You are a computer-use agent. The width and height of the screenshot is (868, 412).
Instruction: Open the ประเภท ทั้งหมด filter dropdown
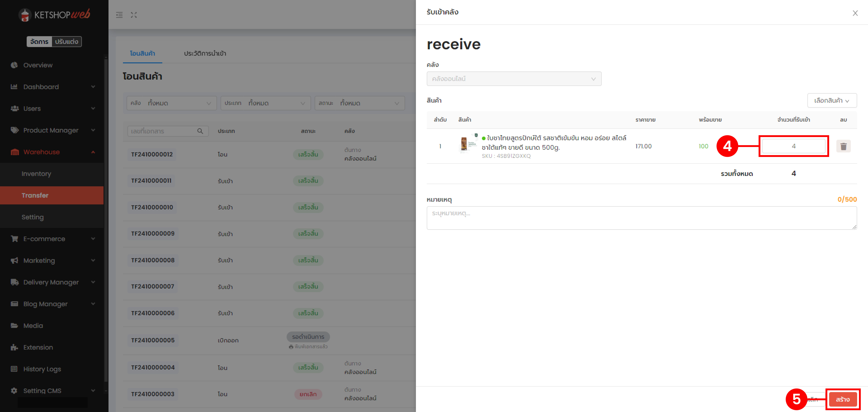pyautogui.click(x=265, y=103)
